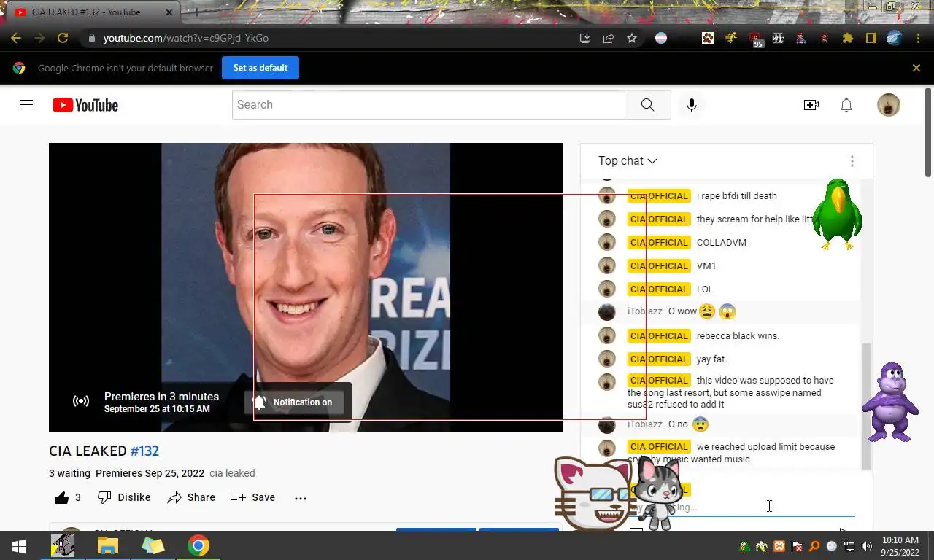This screenshot has height=560, width=934.
Task: Open the #132 hashtag link
Action: click(x=144, y=451)
